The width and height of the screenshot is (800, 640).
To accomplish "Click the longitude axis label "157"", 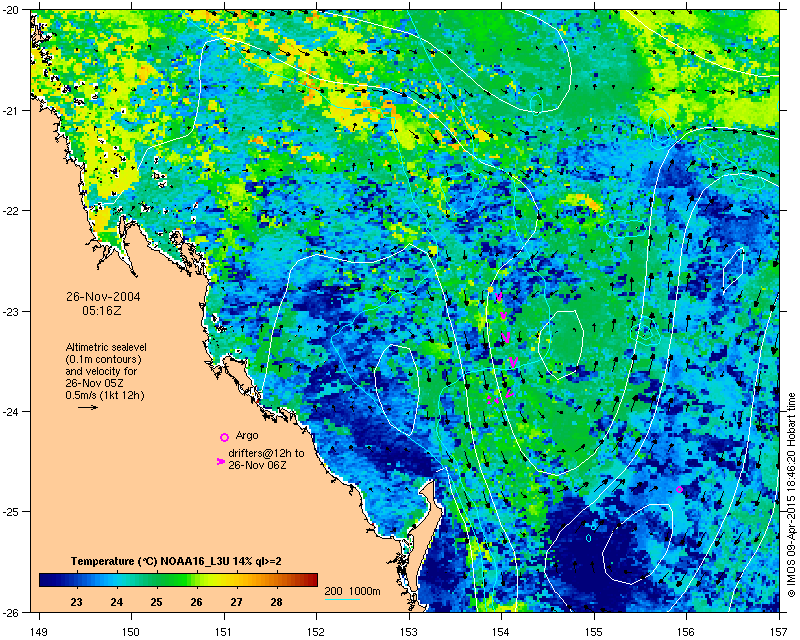I will coord(780,632).
